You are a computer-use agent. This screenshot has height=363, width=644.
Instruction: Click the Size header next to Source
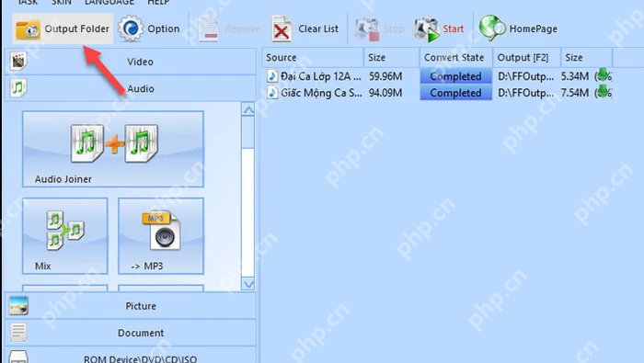coord(391,57)
